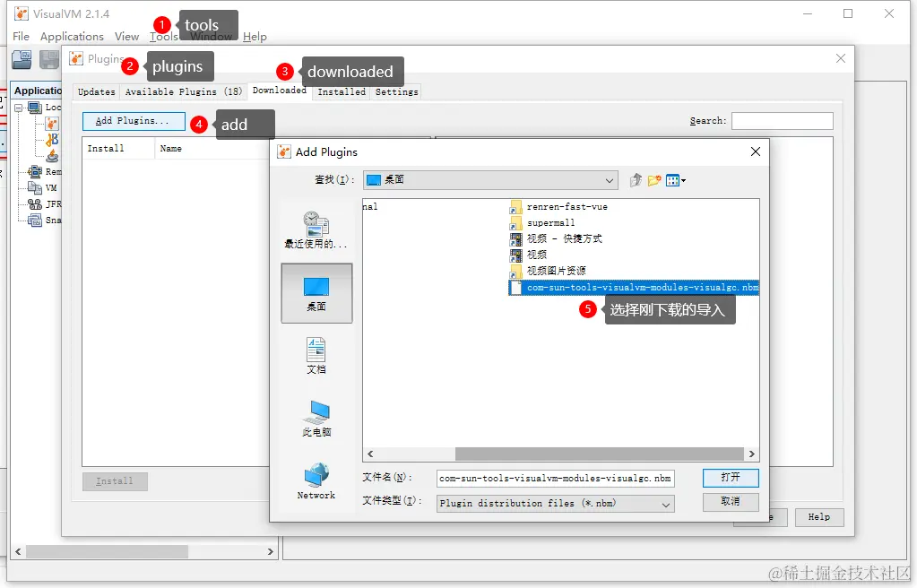Click the 取消 (Cancel) button

coord(731,501)
